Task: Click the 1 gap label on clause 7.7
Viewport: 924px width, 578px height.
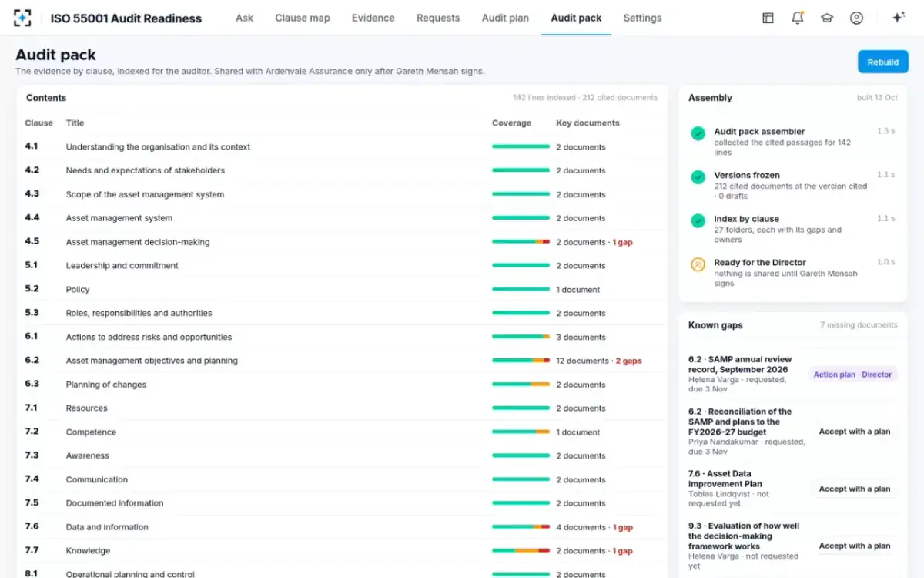Action: tap(622, 551)
